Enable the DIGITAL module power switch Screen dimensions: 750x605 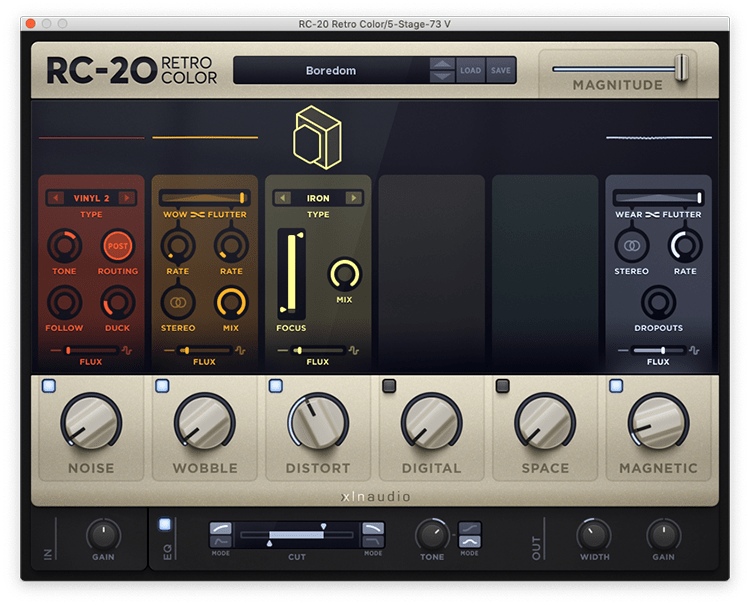coord(389,385)
